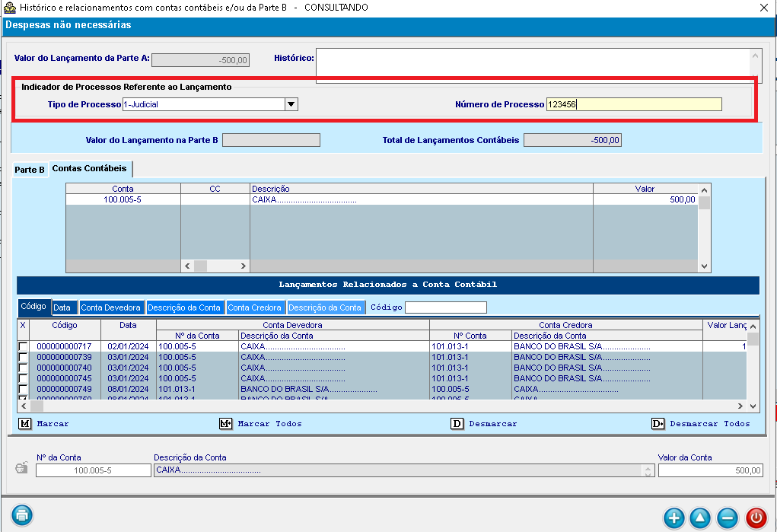Click the Marcar Todos label
Image resolution: width=777 pixels, height=532 pixels.
[269, 423]
